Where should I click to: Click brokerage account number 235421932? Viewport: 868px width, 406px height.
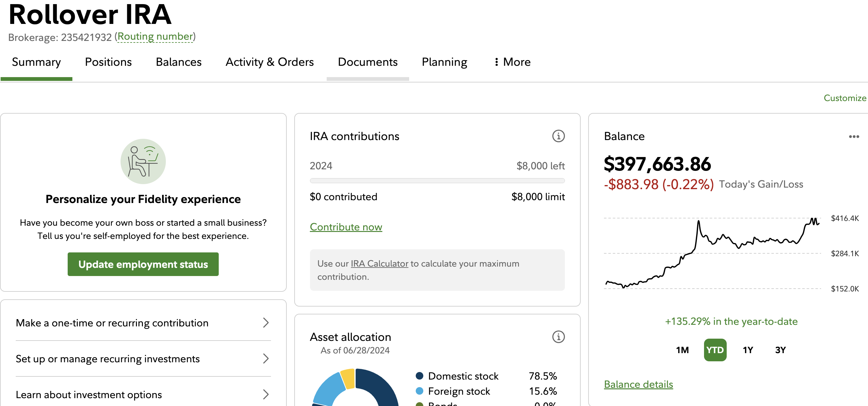(86, 37)
